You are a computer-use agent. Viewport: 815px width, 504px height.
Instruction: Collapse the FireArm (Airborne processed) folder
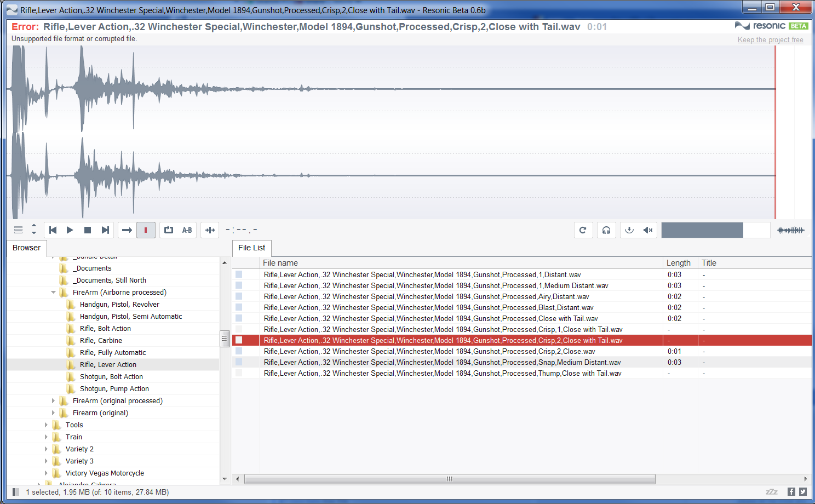pyautogui.click(x=54, y=293)
